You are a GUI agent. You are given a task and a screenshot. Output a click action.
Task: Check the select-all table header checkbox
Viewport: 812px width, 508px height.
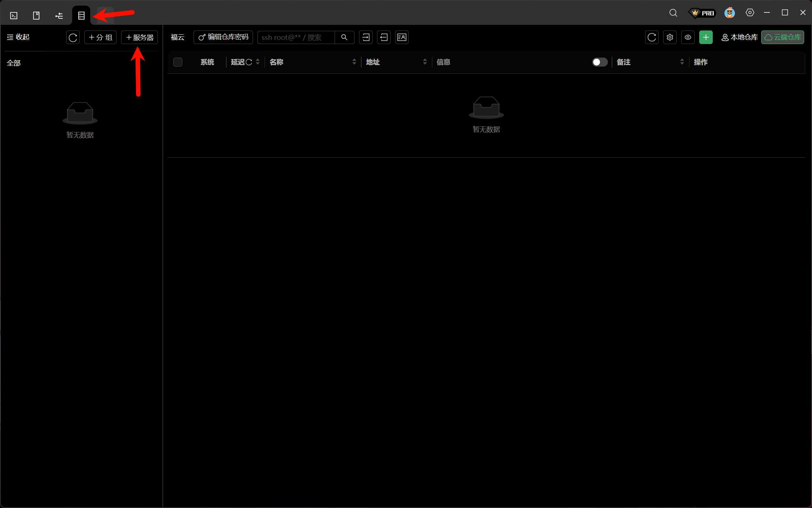[x=178, y=62]
